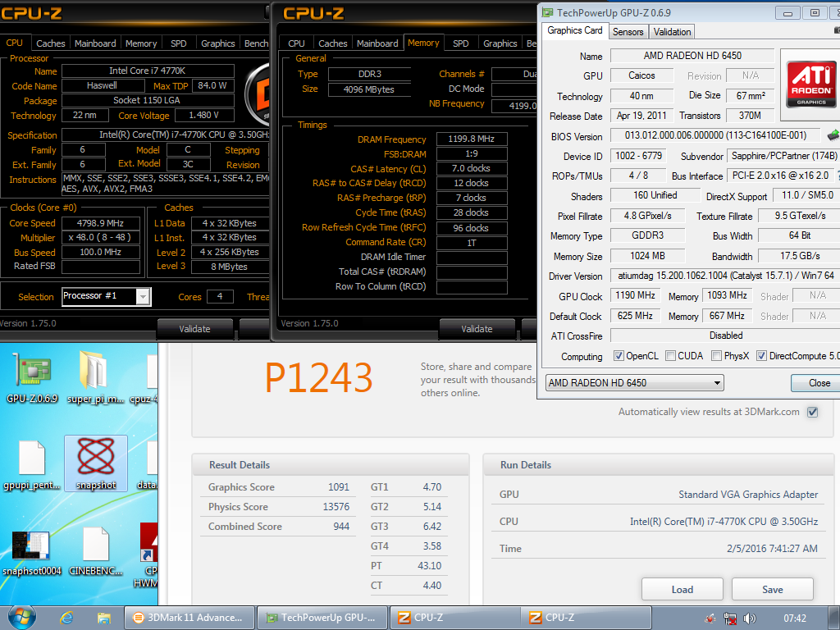Screen dimensions: 840x630
Task: Click the Save button in 3DMark
Action: coord(772,589)
